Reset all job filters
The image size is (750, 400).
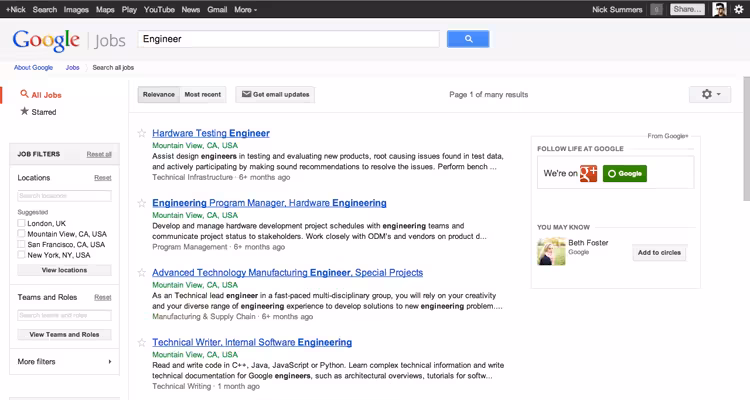[99, 154]
